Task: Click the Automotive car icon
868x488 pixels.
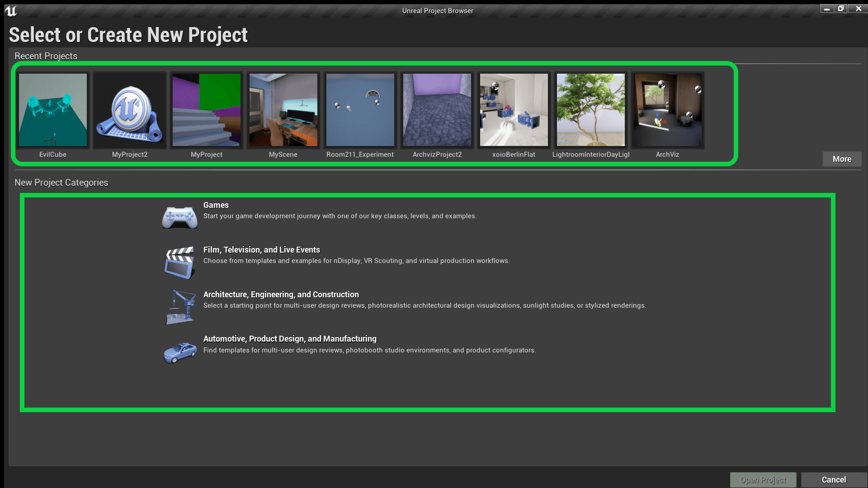Action: pos(180,352)
